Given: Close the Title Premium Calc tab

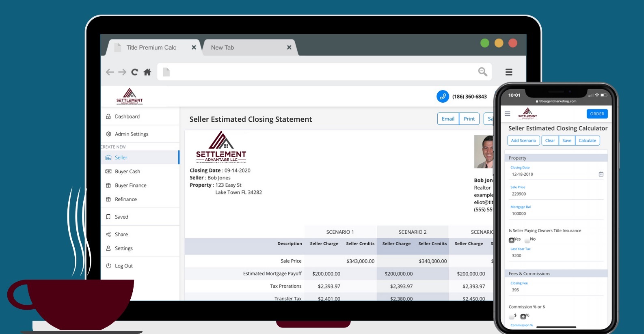Looking at the screenshot, I should pyautogui.click(x=194, y=47).
